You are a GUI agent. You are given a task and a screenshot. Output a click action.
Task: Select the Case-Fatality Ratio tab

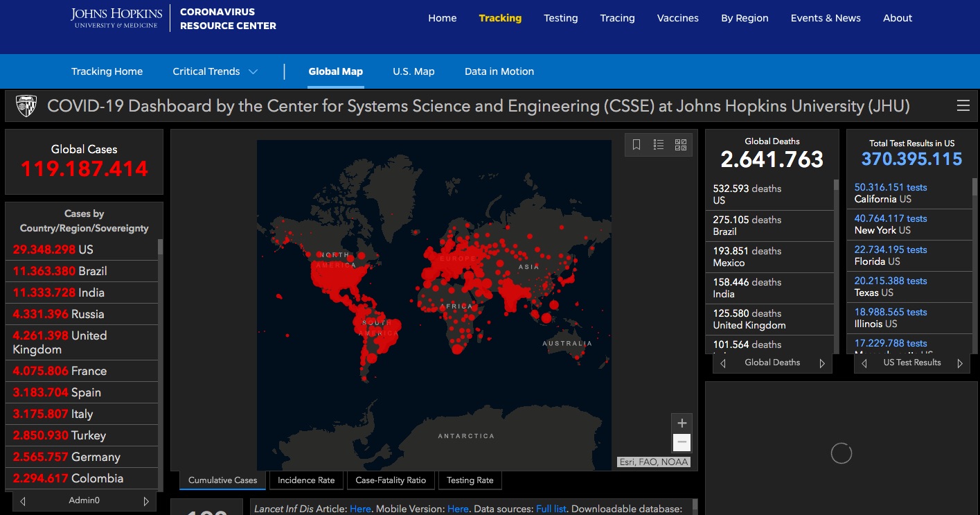coord(391,480)
